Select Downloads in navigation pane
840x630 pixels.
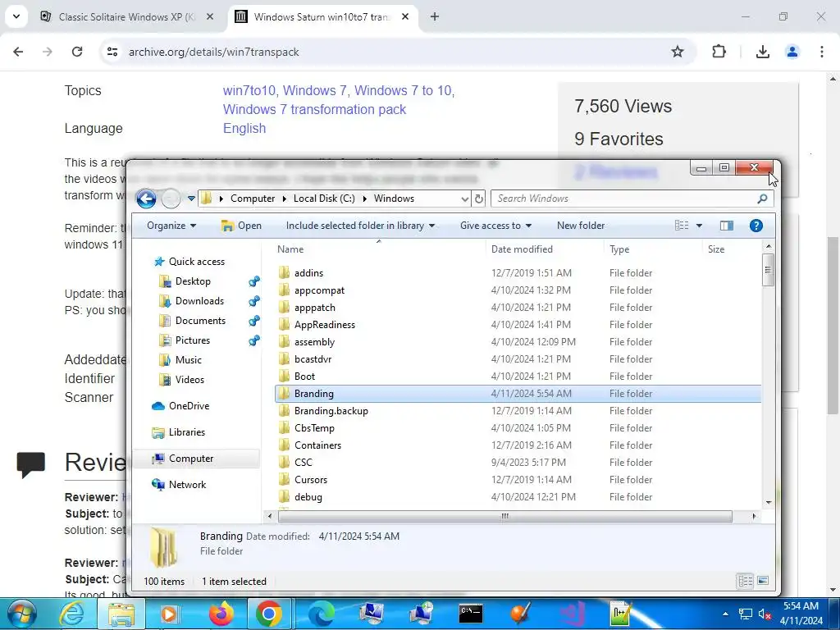point(199,301)
